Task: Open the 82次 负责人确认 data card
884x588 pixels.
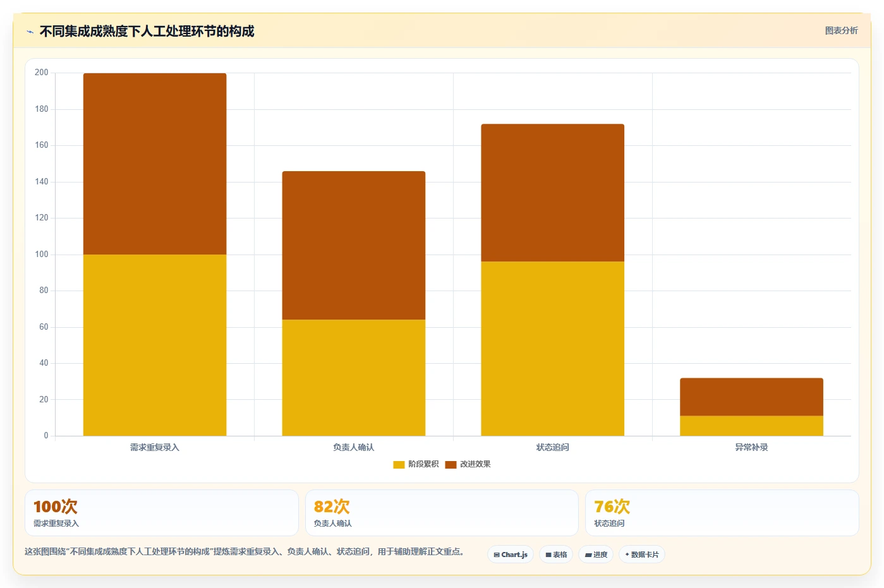Action: tap(442, 513)
